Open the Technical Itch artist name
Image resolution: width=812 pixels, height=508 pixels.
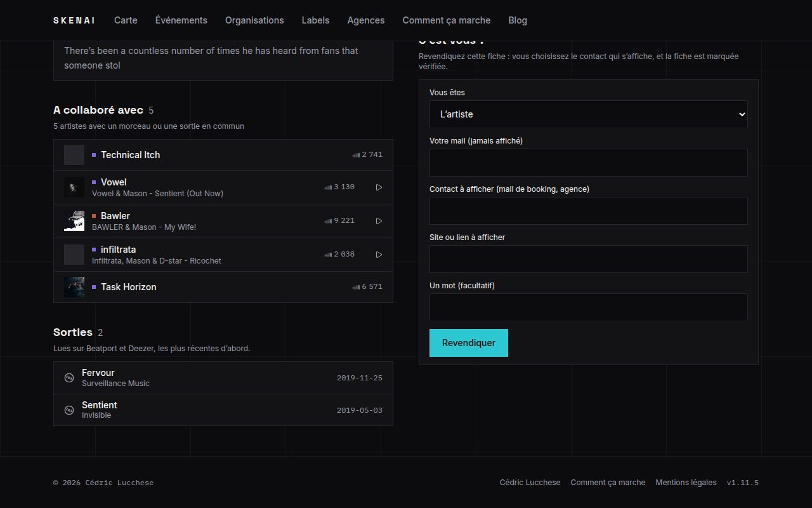(x=130, y=155)
